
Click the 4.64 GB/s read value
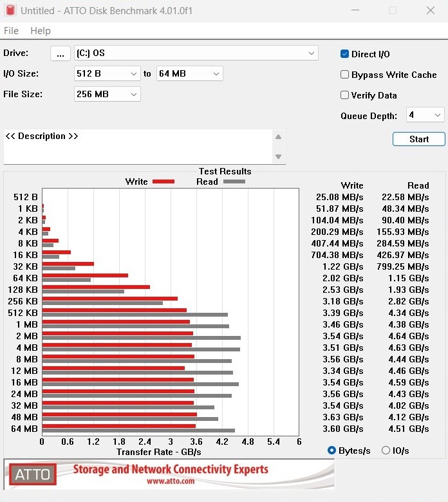(x=409, y=336)
